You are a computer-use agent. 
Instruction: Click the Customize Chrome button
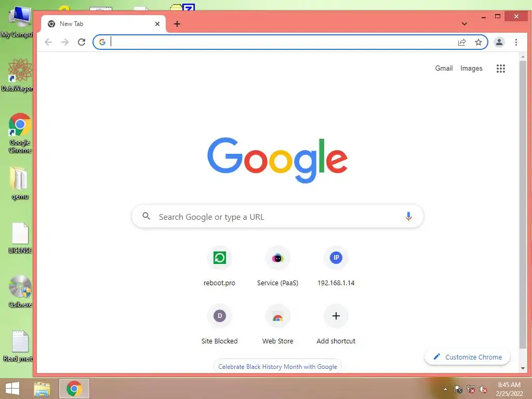(467, 357)
